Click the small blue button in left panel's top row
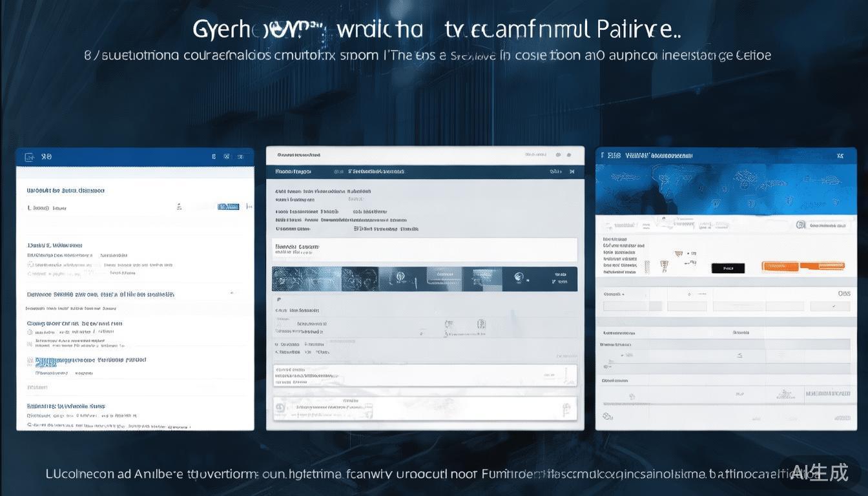 pyautogui.click(x=229, y=207)
